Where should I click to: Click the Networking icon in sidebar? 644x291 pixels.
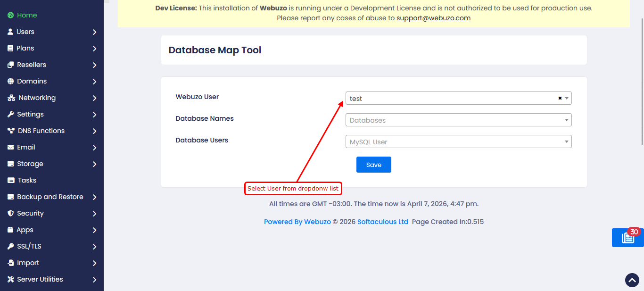(11, 98)
